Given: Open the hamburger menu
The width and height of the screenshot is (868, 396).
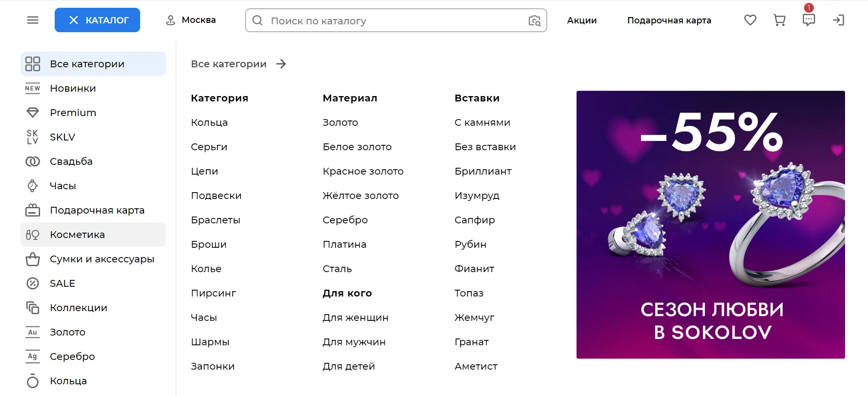Looking at the screenshot, I should click(32, 20).
